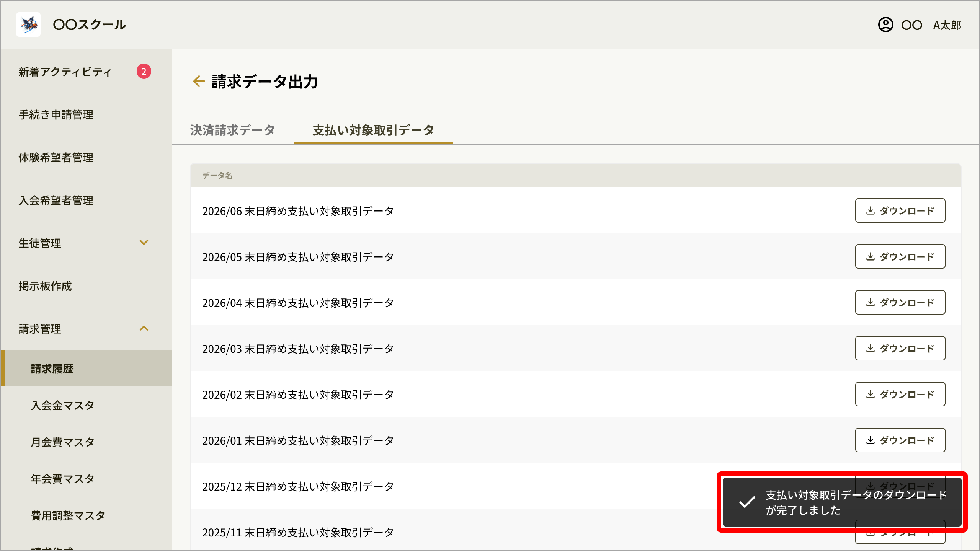This screenshot has width=980, height=551.
Task: Click the 2025/11 末日締め支払い対象取引データ row text
Action: pos(298,532)
